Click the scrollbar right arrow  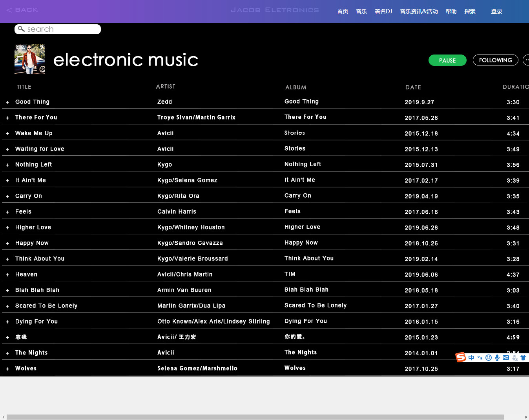(x=526, y=417)
